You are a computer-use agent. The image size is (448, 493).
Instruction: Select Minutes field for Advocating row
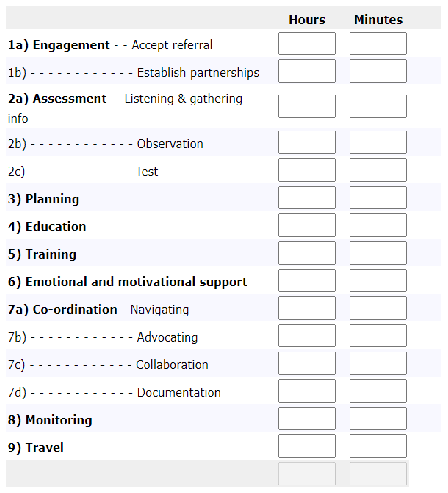[378, 336]
